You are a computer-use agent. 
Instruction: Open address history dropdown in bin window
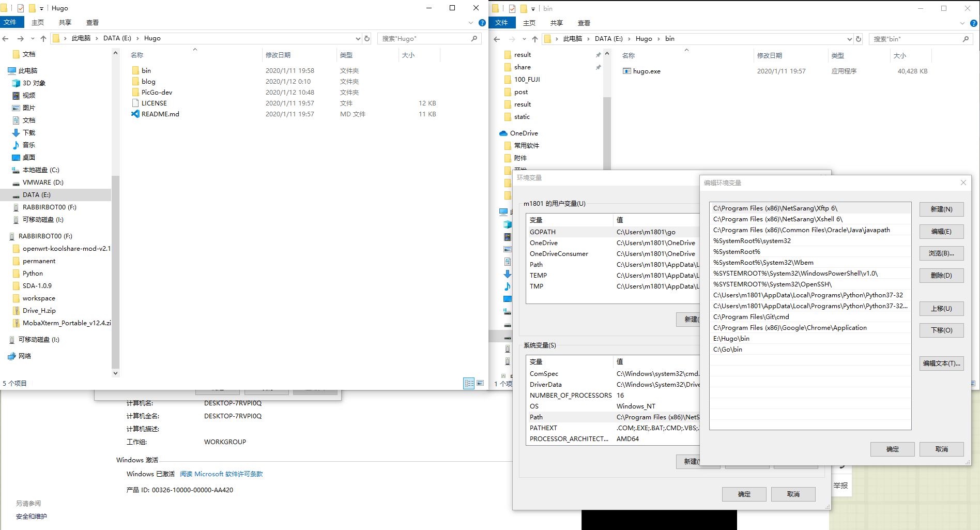pos(849,39)
